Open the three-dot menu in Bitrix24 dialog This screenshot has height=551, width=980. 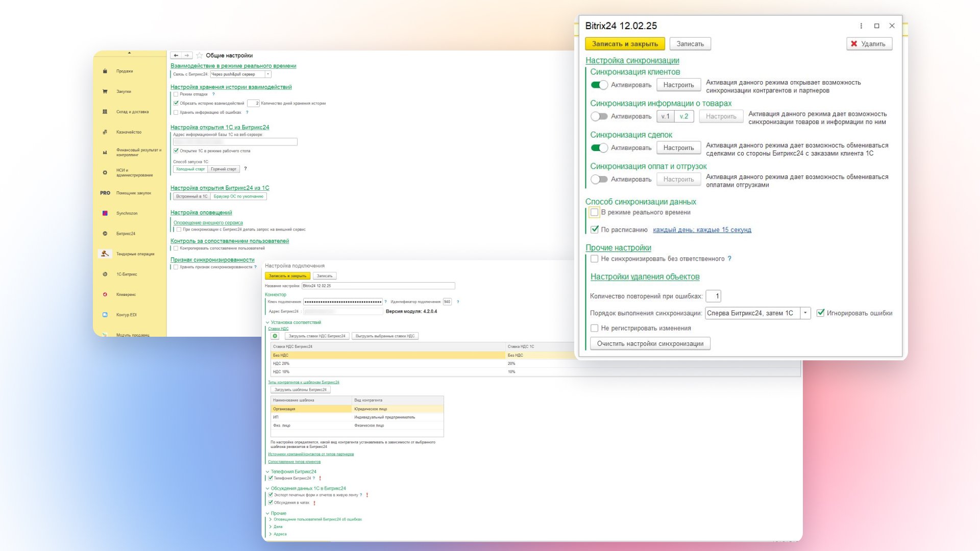[861, 26]
